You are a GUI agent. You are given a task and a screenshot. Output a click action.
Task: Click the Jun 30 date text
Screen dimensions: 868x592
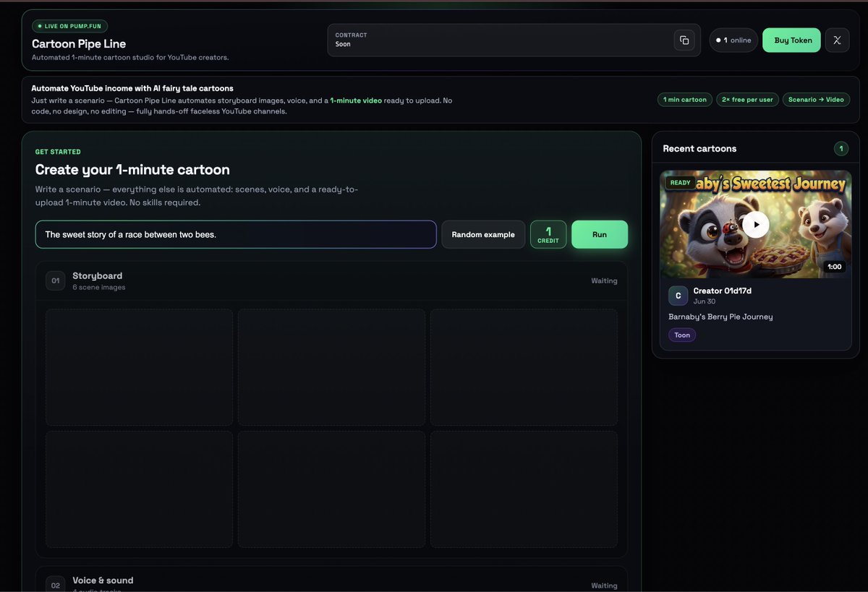(x=705, y=301)
